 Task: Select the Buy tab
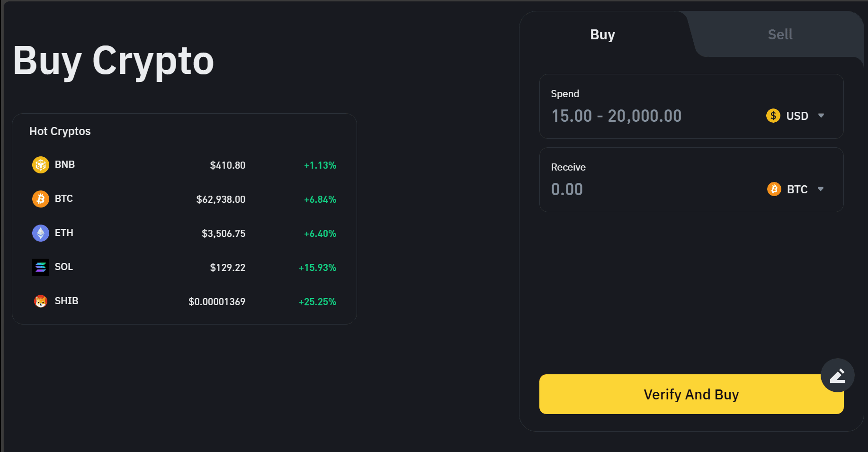602,35
